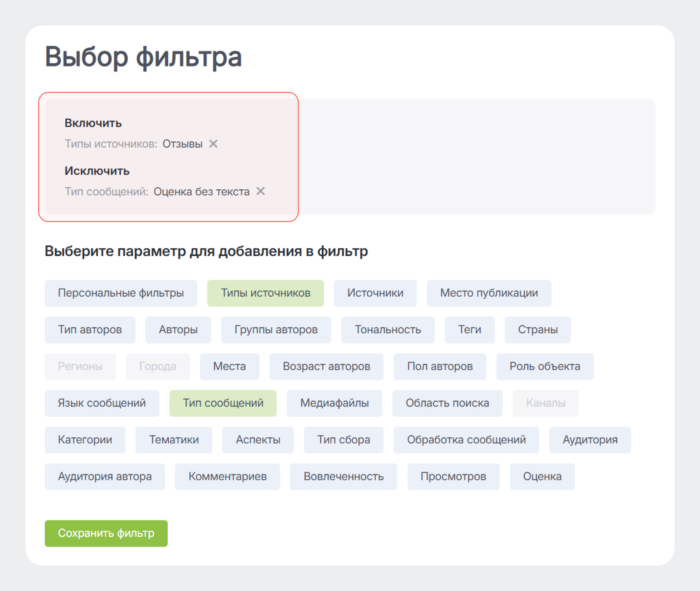The image size is (700, 591).
Task: Choose the Область поиска parameter
Action: [448, 403]
